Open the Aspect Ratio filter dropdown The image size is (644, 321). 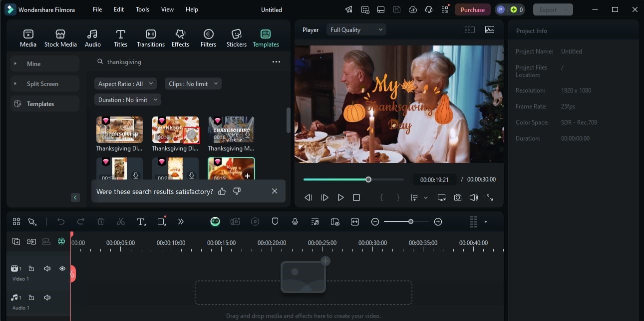coord(125,84)
